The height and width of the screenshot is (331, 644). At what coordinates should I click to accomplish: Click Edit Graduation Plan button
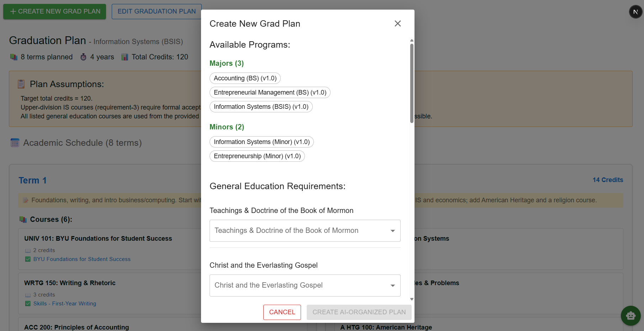pos(157,11)
